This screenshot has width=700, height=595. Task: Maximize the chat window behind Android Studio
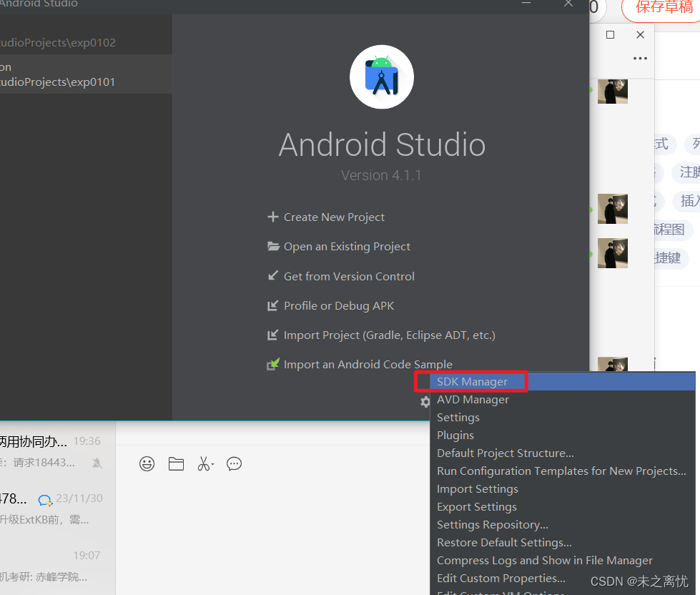click(611, 34)
